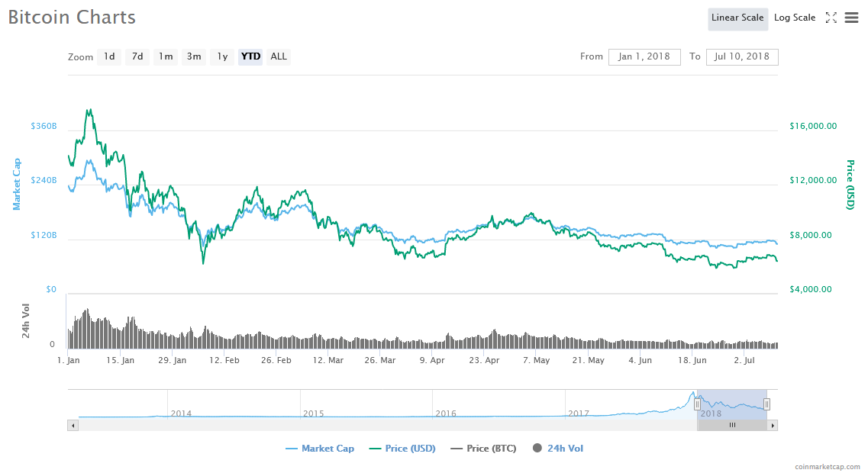
Task: Open the chart export hamburger menu
Action: [851, 17]
